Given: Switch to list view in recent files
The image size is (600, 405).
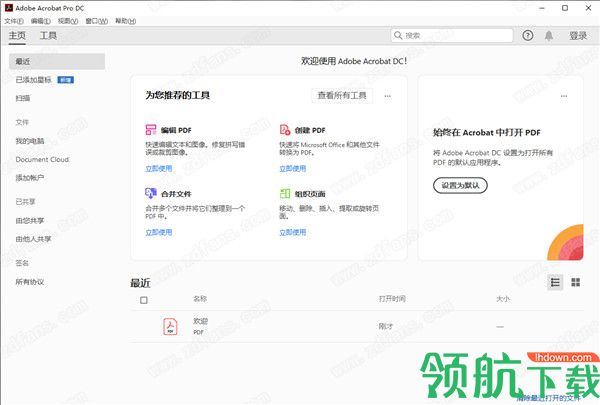Looking at the screenshot, I should [555, 283].
